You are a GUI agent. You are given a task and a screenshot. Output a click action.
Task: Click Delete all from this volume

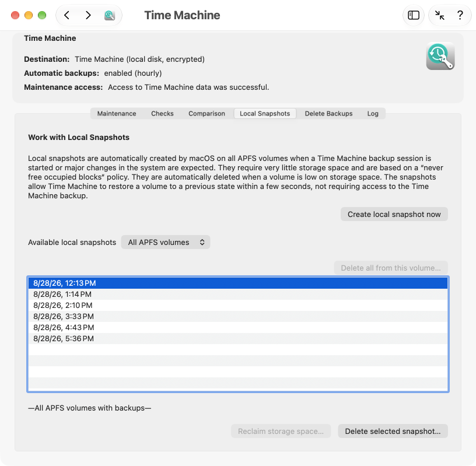tap(391, 268)
